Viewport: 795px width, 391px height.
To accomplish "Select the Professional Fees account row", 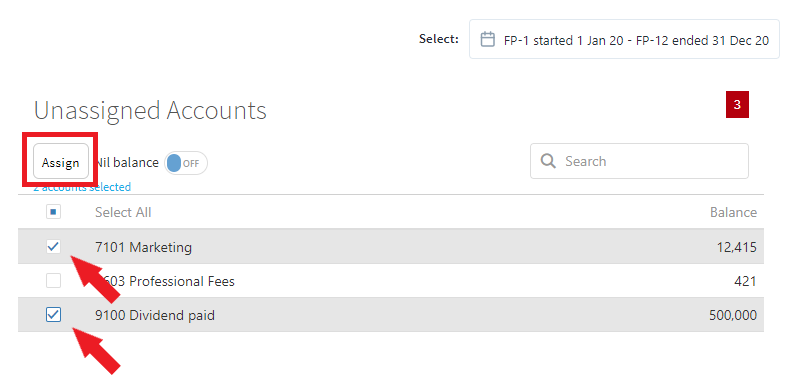I will point(391,280).
